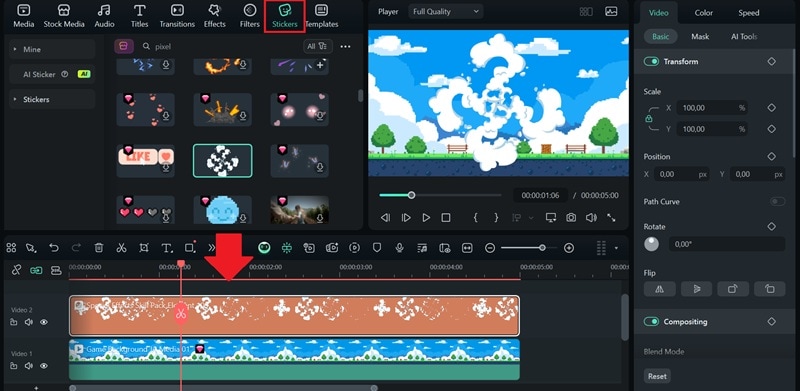This screenshot has height=391, width=800.
Task: Switch to the Color tab
Action: click(x=704, y=13)
